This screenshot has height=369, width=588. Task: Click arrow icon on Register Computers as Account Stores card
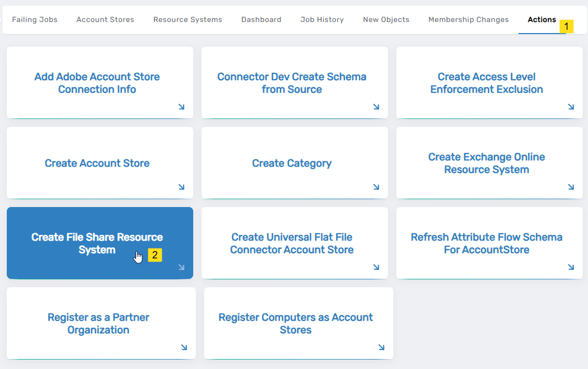click(x=381, y=348)
